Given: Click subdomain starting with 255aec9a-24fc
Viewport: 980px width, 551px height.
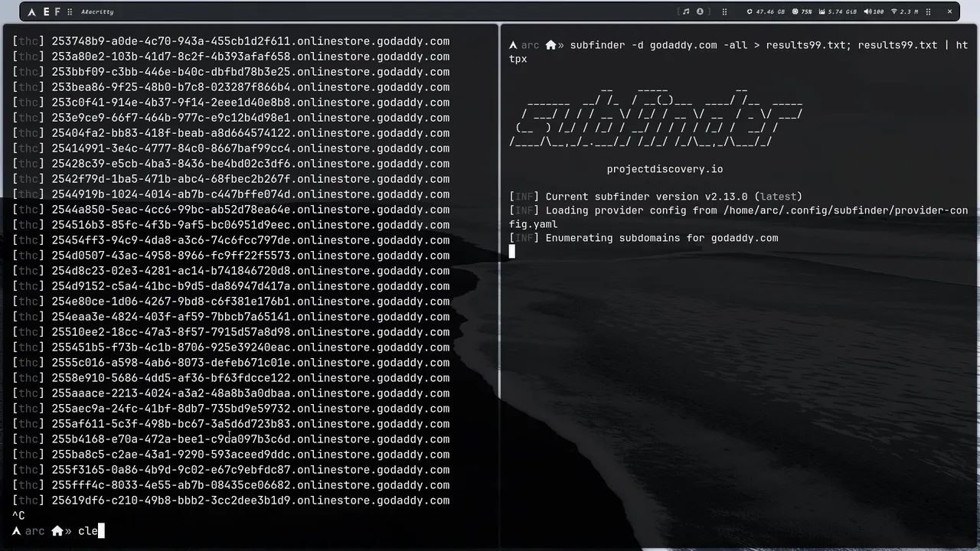Looking at the screenshot, I should pyautogui.click(x=250, y=409).
